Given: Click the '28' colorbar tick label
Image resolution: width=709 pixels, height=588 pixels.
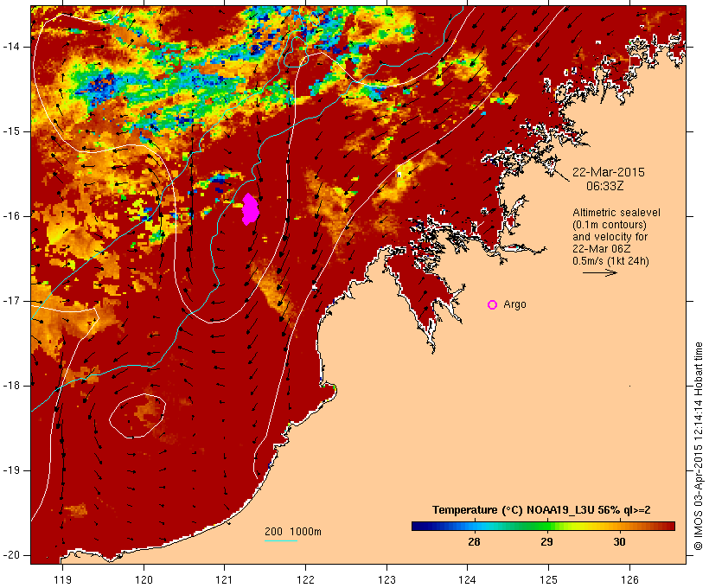Looking at the screenshot, I should pyautogui.click(x=474, y=542).
